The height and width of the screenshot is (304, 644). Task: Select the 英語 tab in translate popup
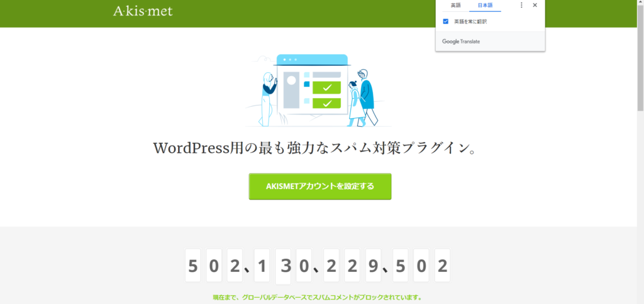[455, 5]
